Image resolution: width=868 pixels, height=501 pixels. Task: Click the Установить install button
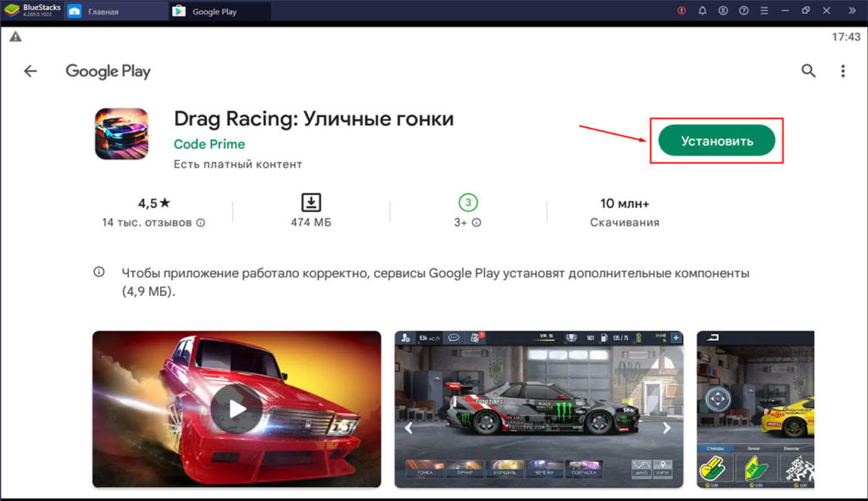pyautogui.click(x=716, y=141)
